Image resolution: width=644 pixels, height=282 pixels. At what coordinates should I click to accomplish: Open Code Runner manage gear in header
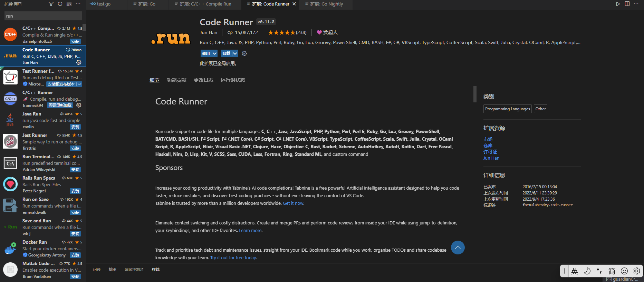coord(244,53)
